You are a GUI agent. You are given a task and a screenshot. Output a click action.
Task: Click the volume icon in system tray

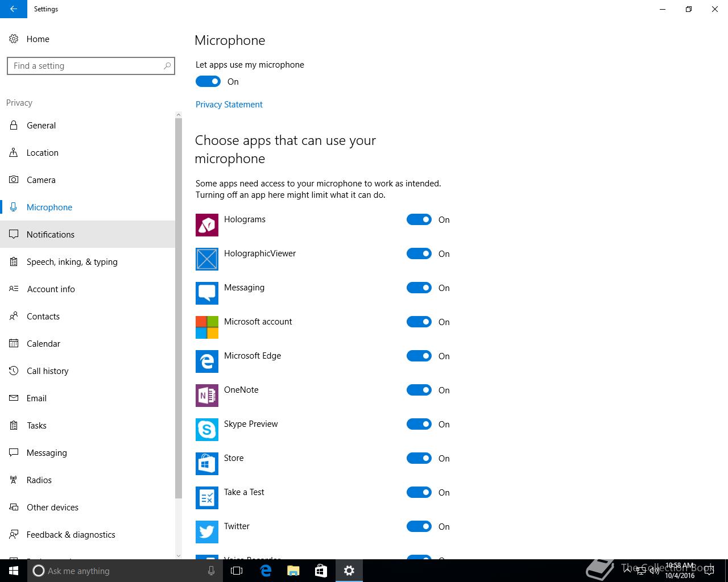click(655, 571)
